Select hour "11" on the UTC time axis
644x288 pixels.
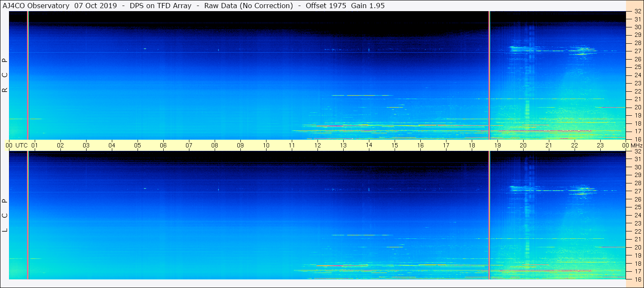[292, 145]
